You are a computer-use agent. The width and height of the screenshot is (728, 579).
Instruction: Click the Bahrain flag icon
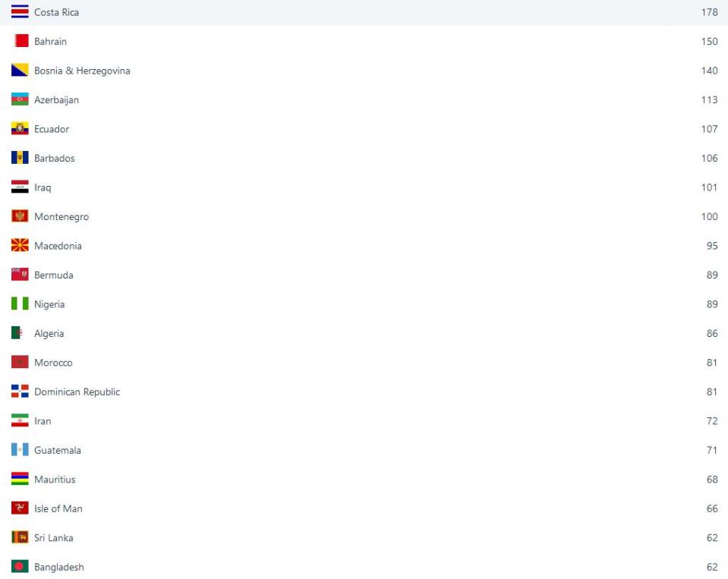pos(20,41)
